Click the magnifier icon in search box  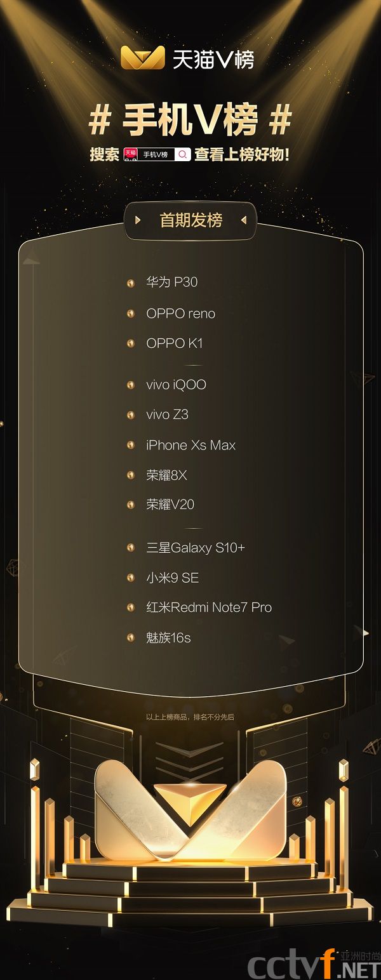point(182,154)
